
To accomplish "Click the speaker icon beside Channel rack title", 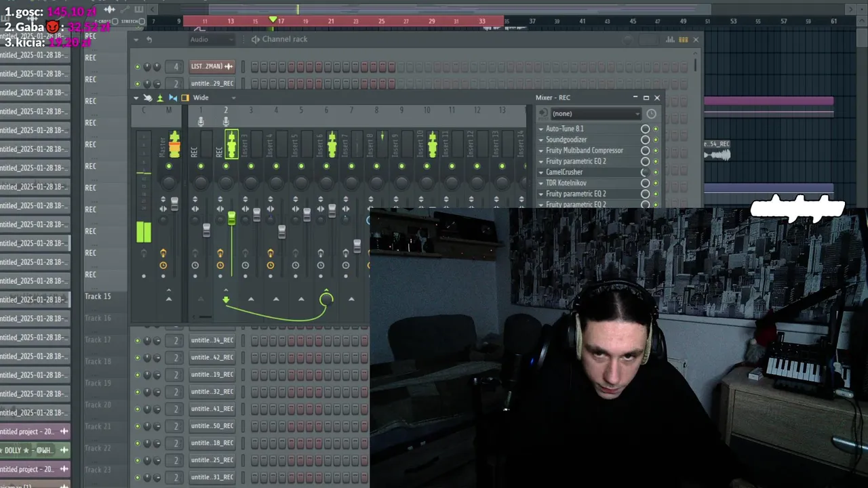I will pos(256,39).
